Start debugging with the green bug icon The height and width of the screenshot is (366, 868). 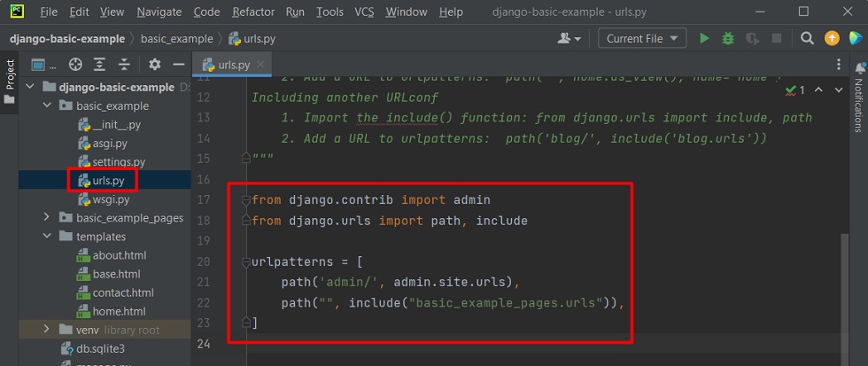click(728, 39)
